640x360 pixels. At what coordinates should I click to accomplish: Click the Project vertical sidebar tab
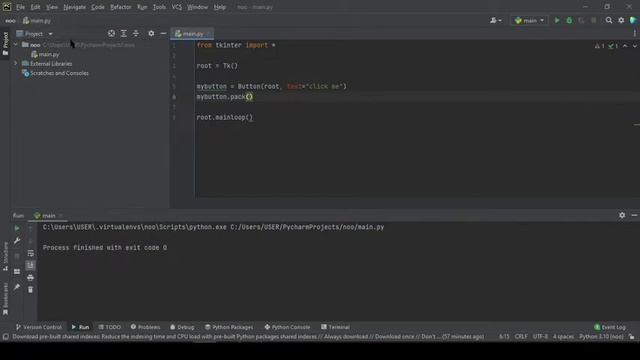click(5, 43)
